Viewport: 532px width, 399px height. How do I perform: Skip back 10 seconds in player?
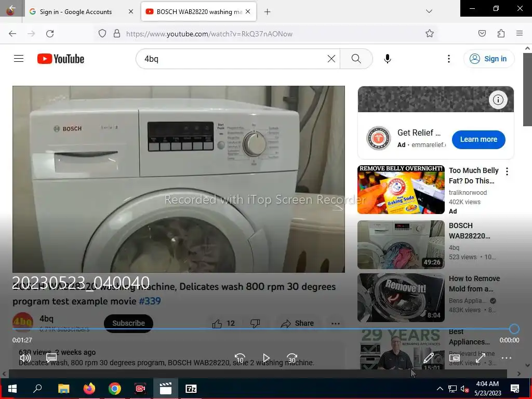point(240,358)
